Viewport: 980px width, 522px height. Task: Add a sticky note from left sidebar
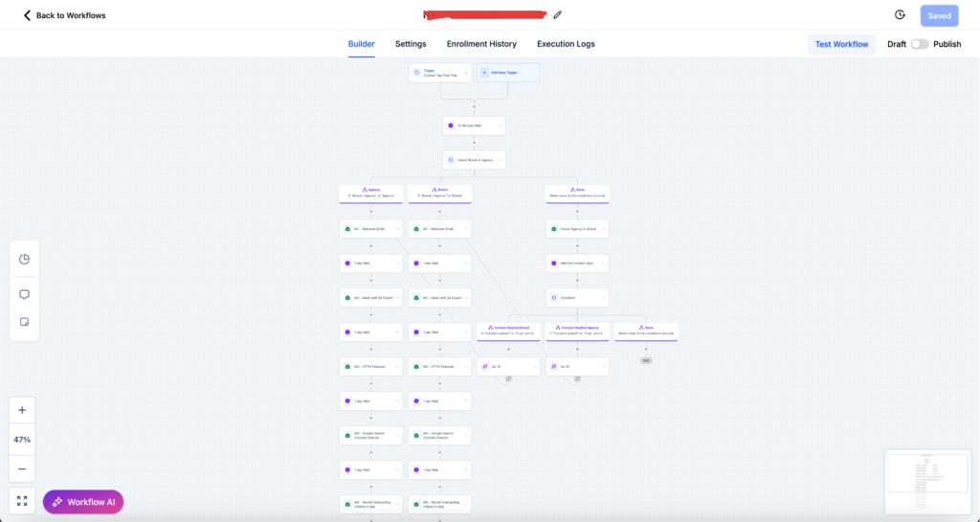click(x=24, y=322)
